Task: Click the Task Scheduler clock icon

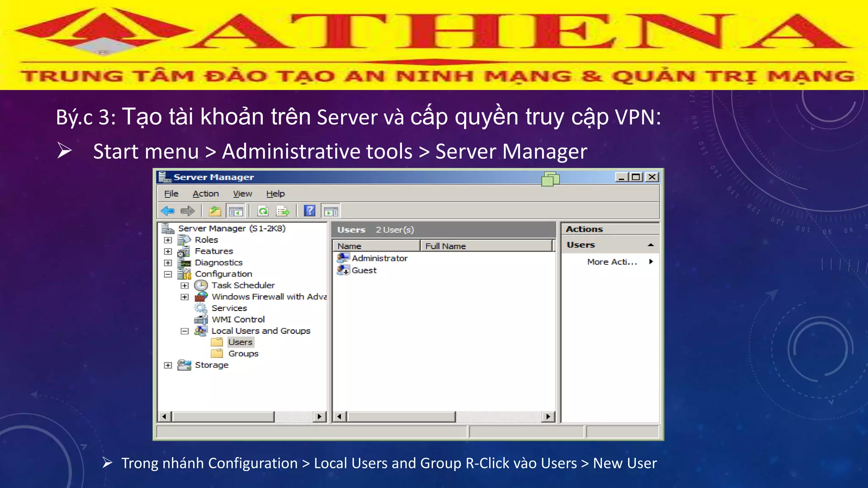Action: pos(201,286)
